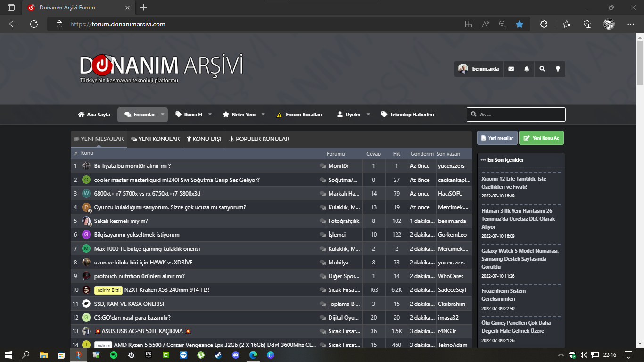Switch to YENİ MESAJLAR tab
The width and height of the screenshot is (644, 362).
point(99,139)
